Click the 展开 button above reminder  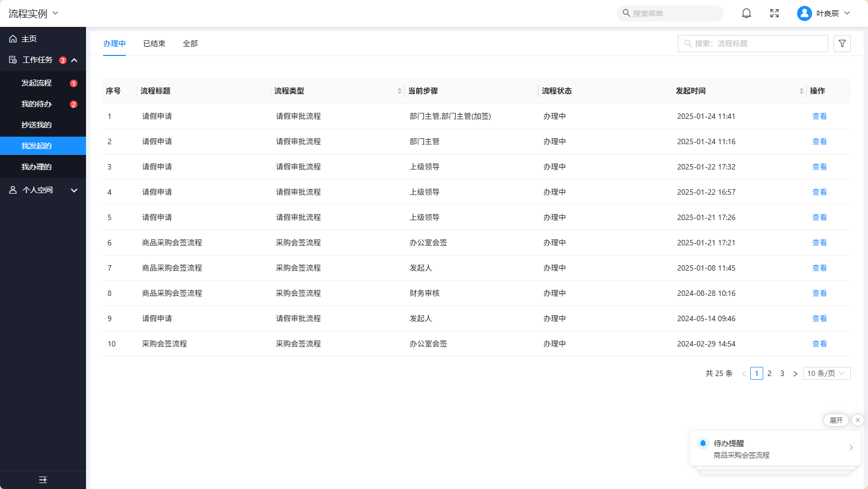tap(836, 420)
